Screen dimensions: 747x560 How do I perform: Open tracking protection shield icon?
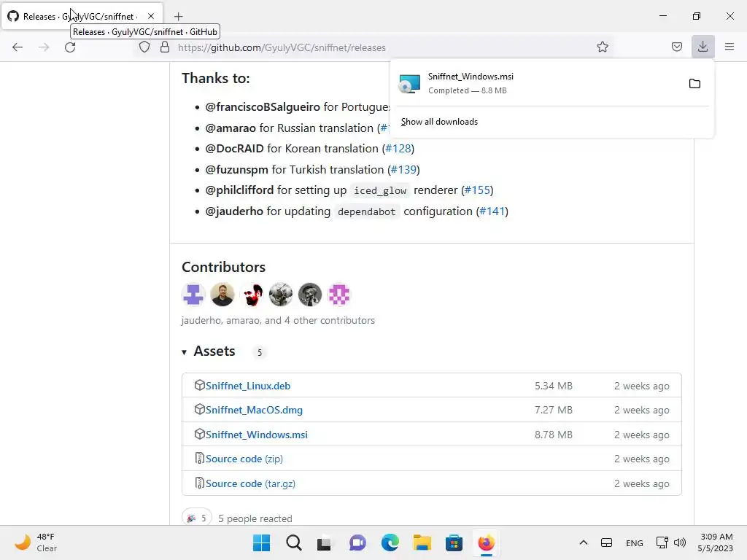(x=144, y=47)
